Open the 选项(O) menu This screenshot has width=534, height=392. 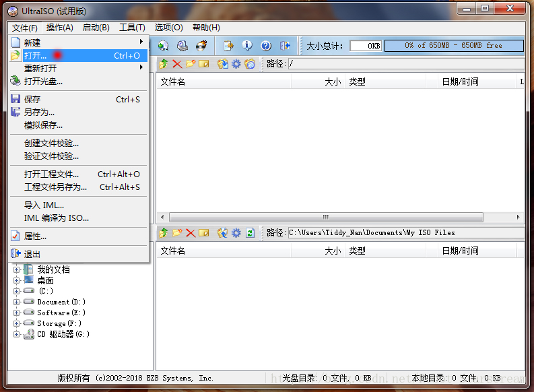[168, 28]
